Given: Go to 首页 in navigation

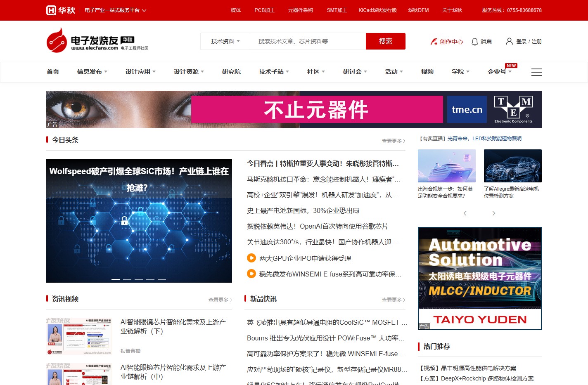Looking at the screenshot, I should point(53,72).
